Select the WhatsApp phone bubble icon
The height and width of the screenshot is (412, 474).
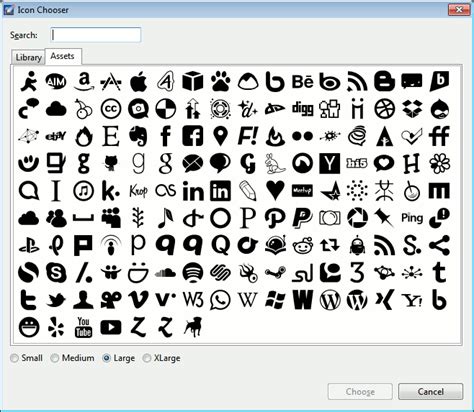click(x=220, y=300)
